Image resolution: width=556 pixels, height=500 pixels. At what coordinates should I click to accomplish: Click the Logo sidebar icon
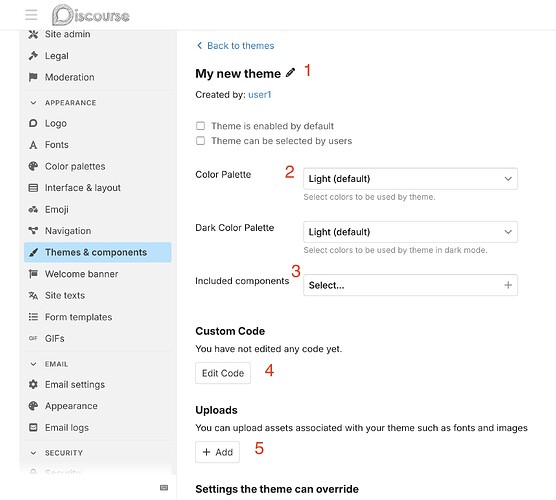pos(33,123)
